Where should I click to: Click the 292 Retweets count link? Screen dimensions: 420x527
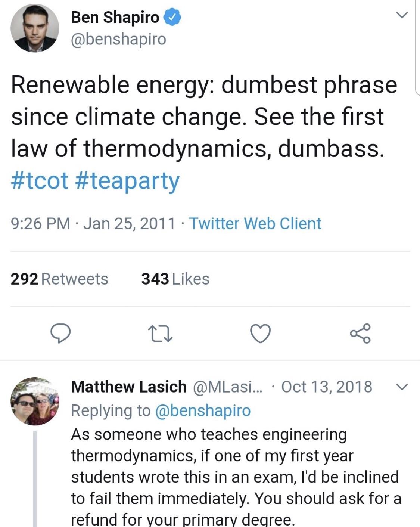(x=60, y=279)
